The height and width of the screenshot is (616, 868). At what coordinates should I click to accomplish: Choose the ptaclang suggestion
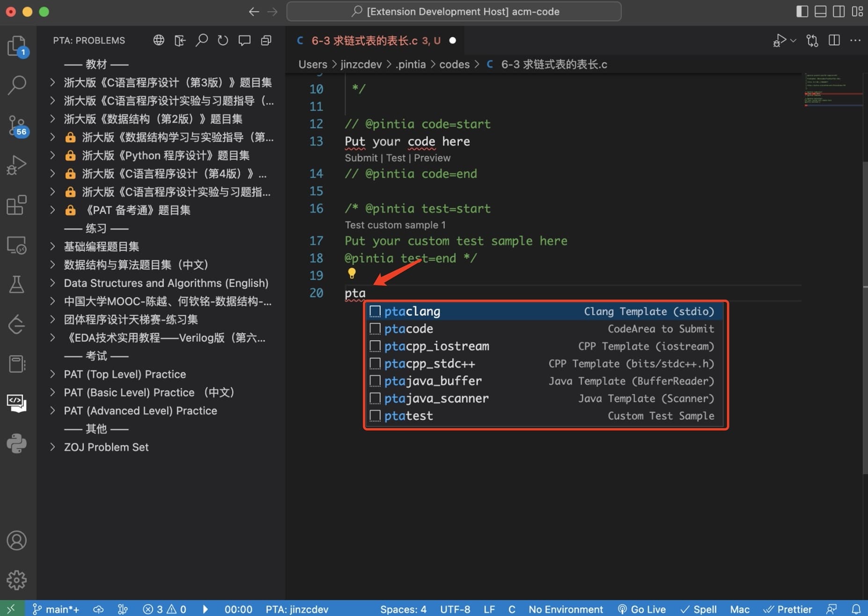click(x=544, y=311)
